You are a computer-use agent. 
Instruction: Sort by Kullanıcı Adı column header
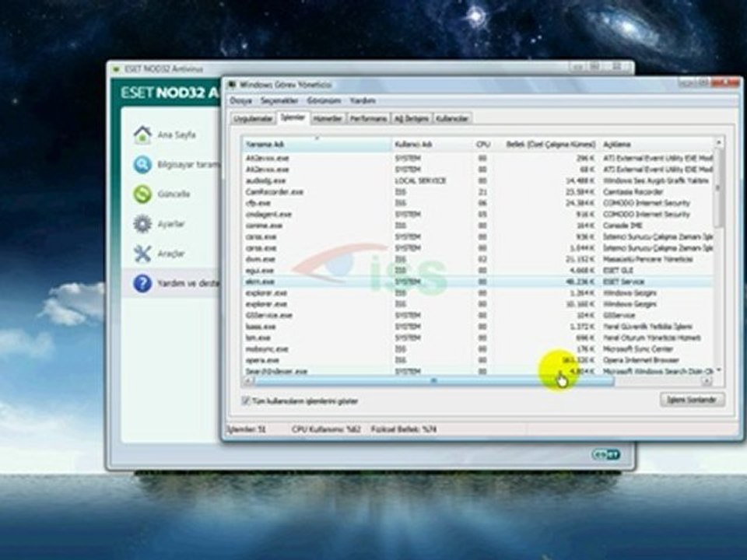point(433,145)
